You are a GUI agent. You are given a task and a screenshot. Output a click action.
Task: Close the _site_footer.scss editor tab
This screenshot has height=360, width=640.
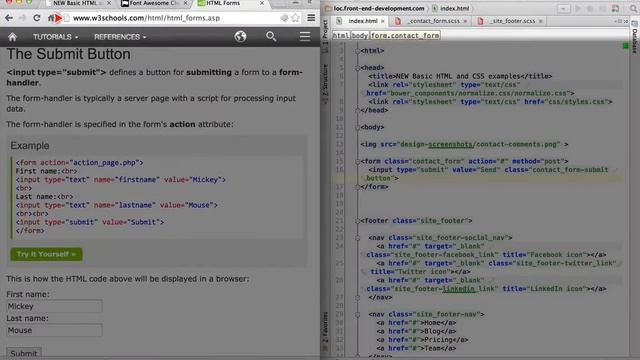click(540, 21)
